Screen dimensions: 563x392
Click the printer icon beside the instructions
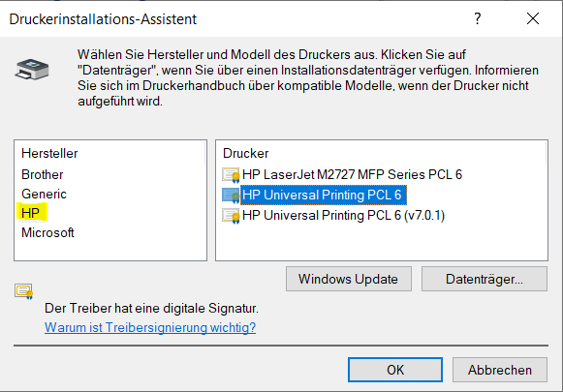pos(32,70)
